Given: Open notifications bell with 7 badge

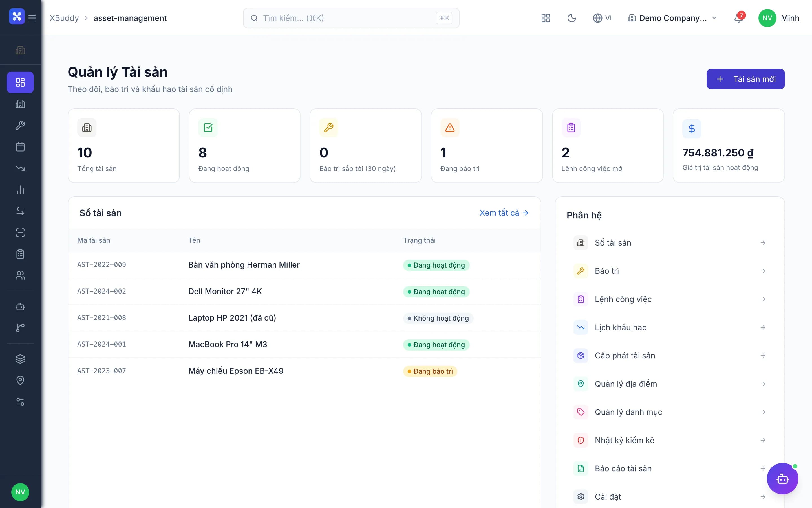Looking at the screenshot, I should click(739, 17).
